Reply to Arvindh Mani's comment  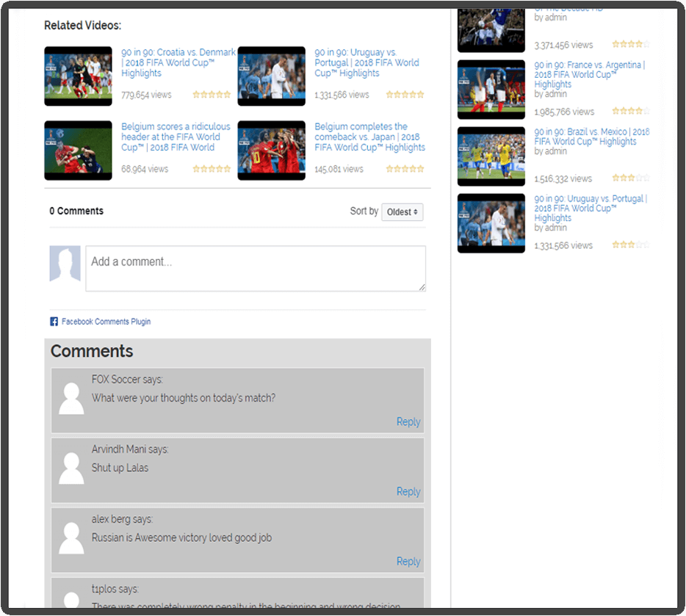[408, 492]
